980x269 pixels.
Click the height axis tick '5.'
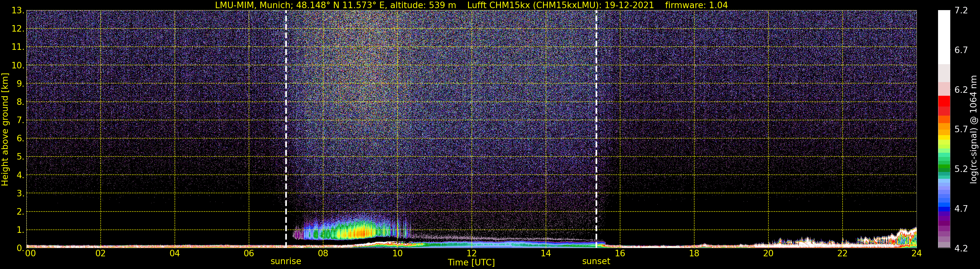click(20, 157)
